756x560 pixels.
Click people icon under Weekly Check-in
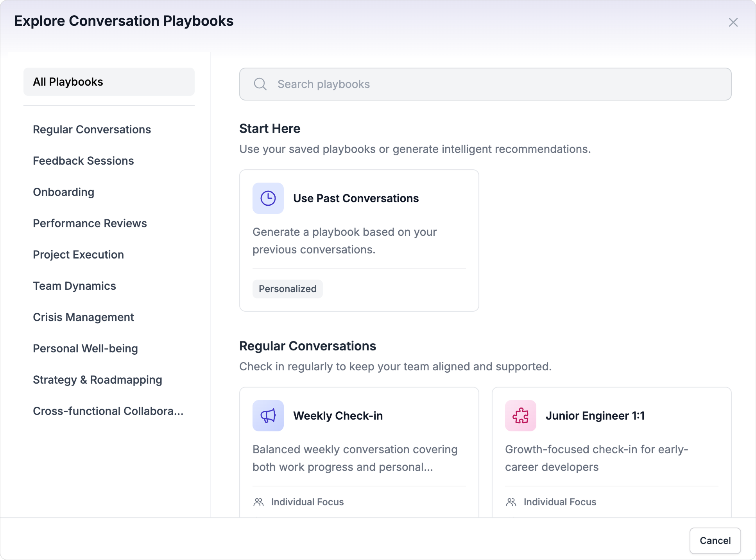pyautogui.click(x=258, y=502)
